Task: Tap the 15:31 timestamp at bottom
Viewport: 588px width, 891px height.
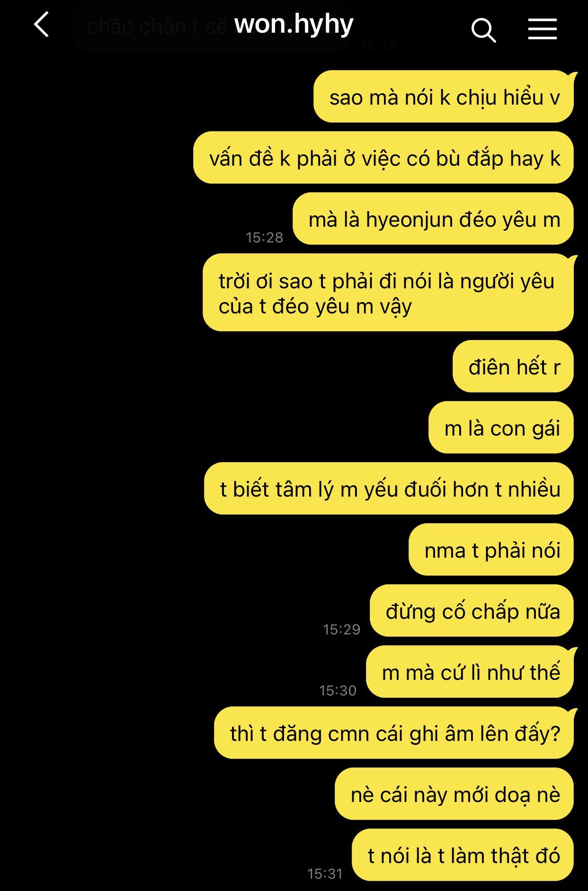Action: point(325,873)
